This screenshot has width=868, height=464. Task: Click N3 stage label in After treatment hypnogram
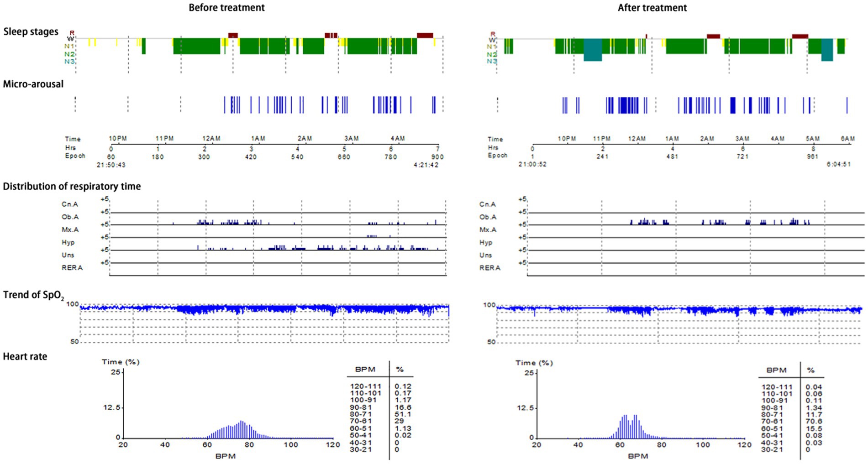click(492, 61)
